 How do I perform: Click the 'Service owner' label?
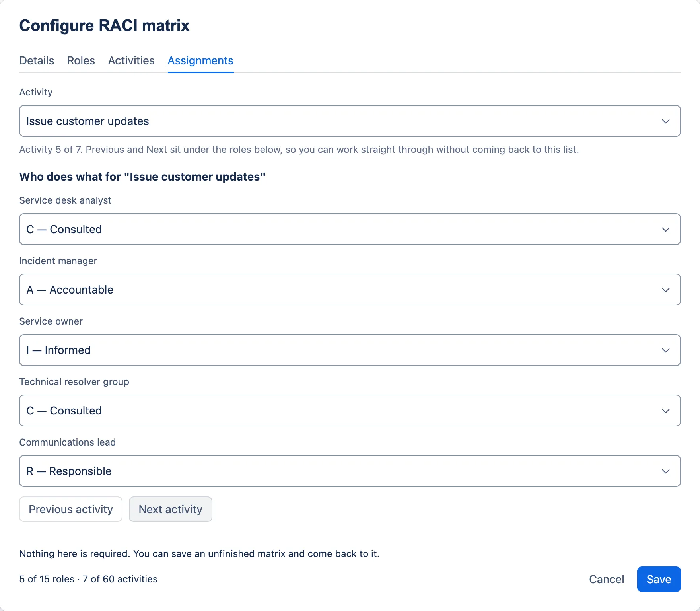[51, 321]
